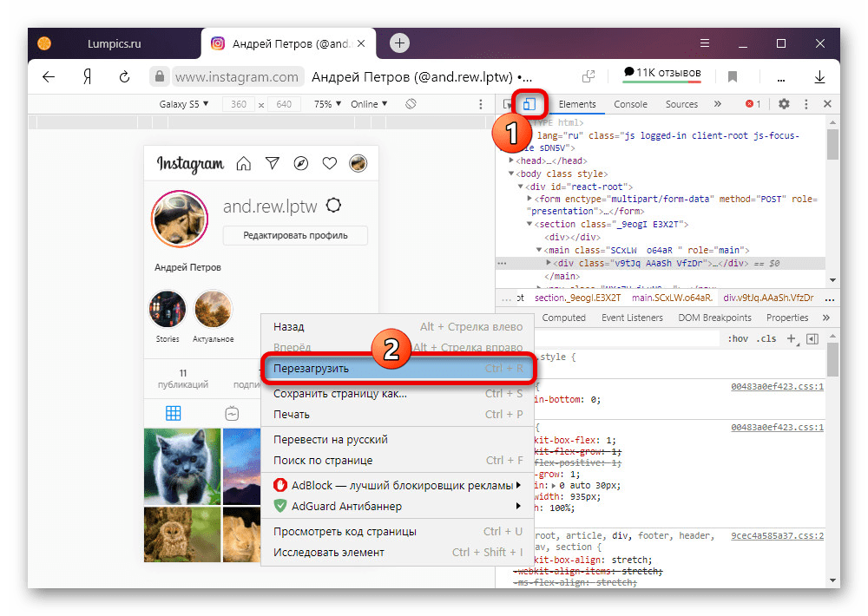The height and width of the screenshot is (616, 868).
Task: Toggle the .cls class editor
Action: click(766, 339)
